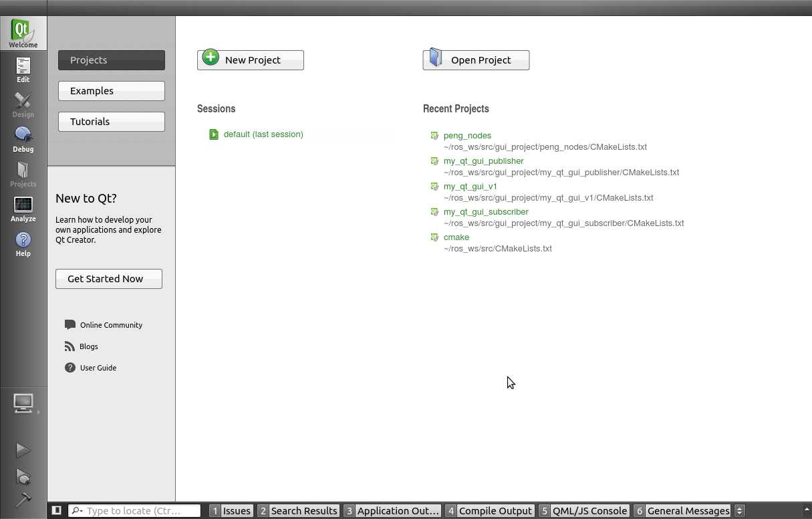
Task: Click the my_qt_gui_subscriber CMakeLists.txt path
Action: [564, 223]
